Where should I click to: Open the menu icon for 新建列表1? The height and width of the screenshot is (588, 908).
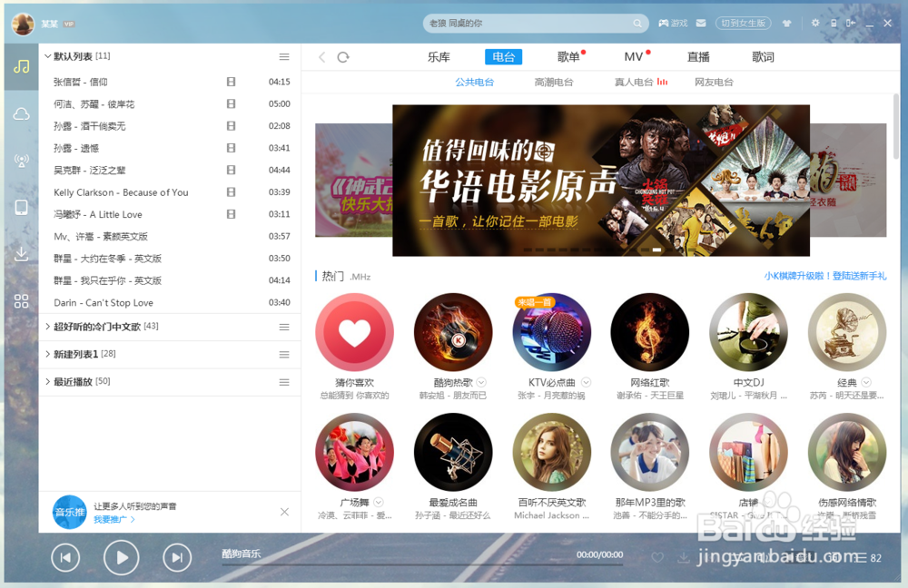coord(284,354)
